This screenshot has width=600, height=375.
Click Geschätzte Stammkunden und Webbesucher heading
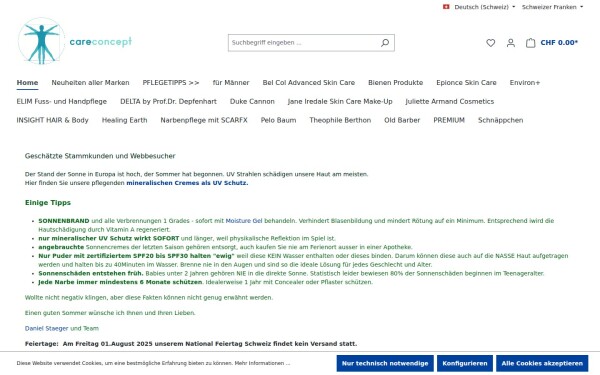pos(100,156)
